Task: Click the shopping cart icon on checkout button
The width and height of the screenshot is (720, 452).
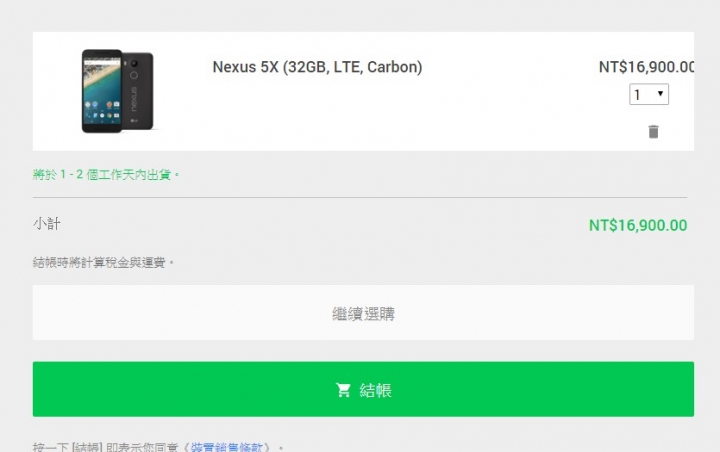Action: [343, 390]
